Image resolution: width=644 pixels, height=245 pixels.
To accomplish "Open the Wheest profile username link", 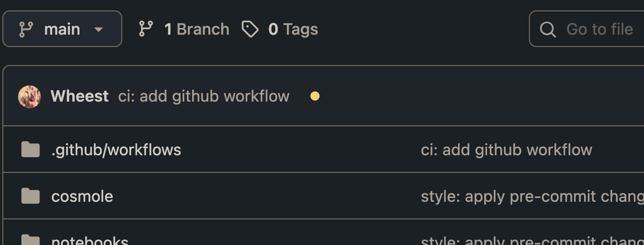I will tap(79, 96).
